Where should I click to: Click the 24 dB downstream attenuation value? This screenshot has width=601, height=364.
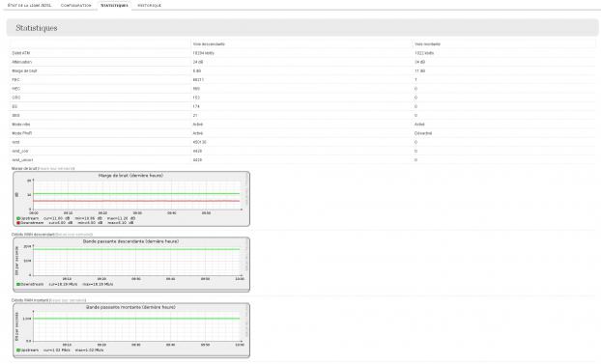pyautogui.click(x=198, y=62)
